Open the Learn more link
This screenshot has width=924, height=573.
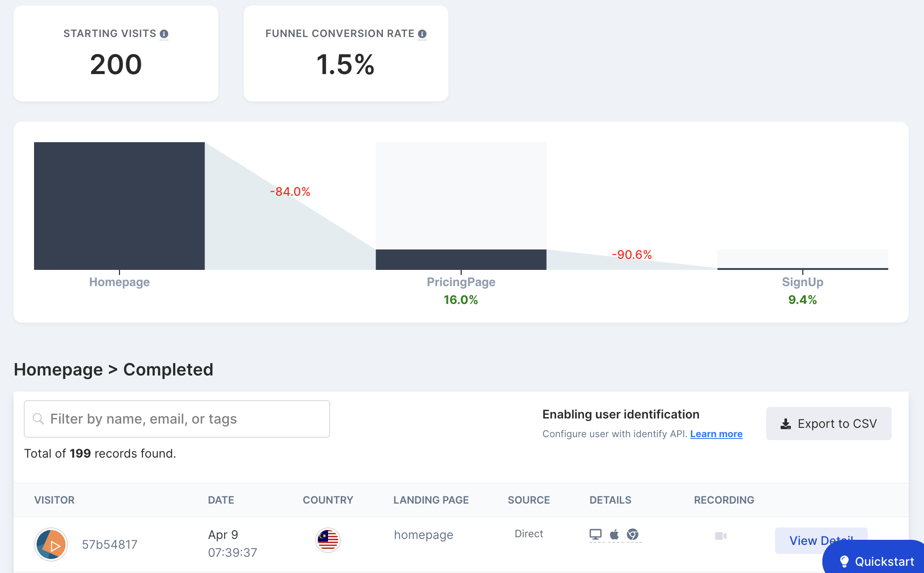coord(716,434)
